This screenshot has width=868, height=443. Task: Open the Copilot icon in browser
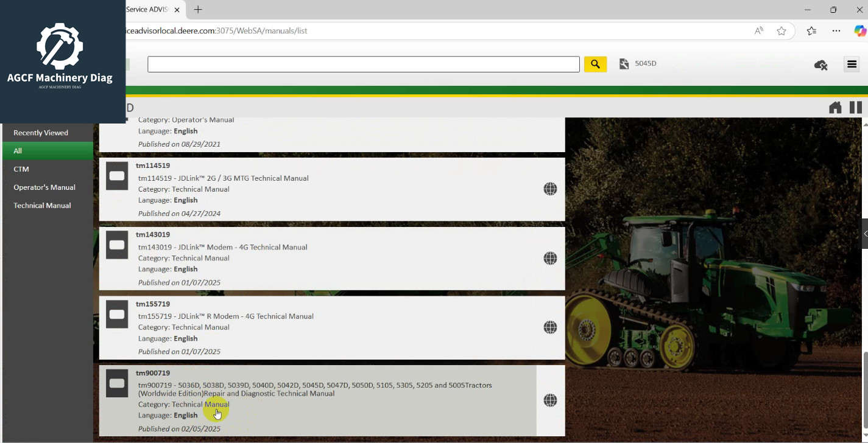[860, 30]
